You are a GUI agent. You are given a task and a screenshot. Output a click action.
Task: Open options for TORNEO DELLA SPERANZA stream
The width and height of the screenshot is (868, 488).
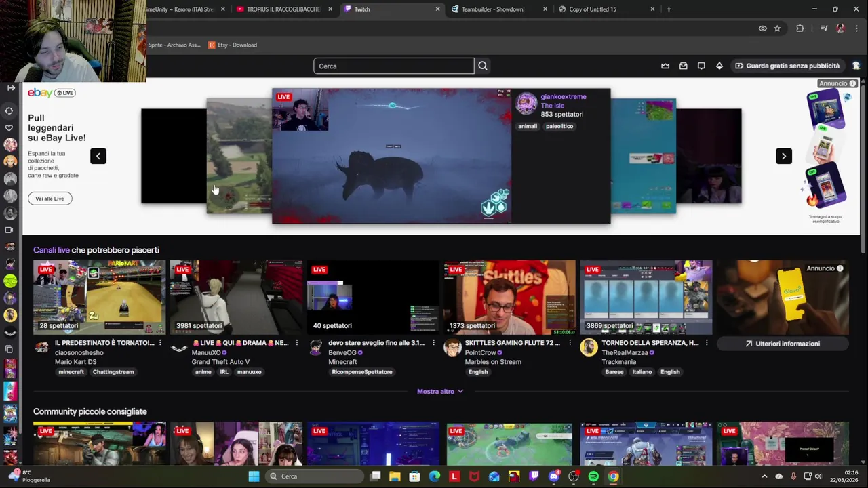pyautogui.click(x=707, y=343)
